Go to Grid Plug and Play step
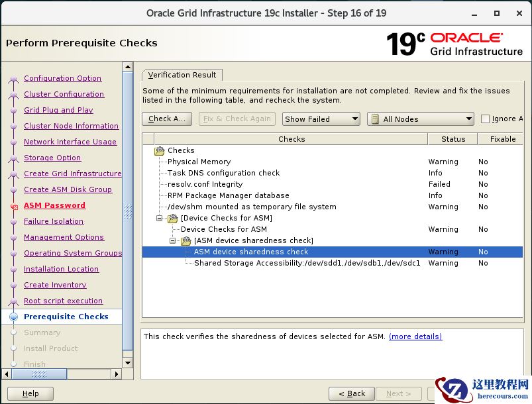The height and width of the screenshot is (404, 532). coord(58,110)
